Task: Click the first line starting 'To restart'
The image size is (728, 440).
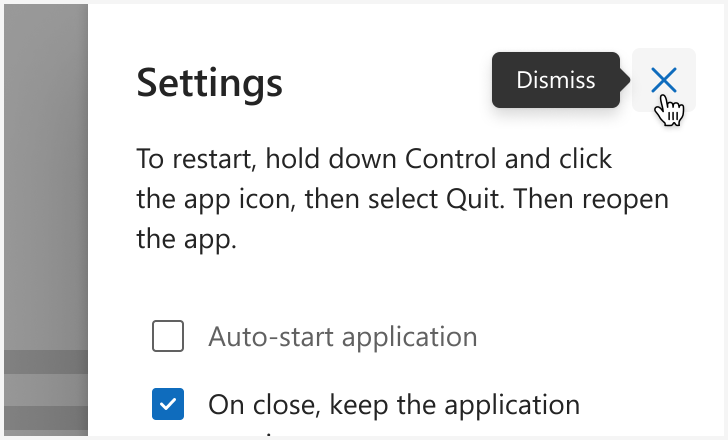Action: pos(374,159)
